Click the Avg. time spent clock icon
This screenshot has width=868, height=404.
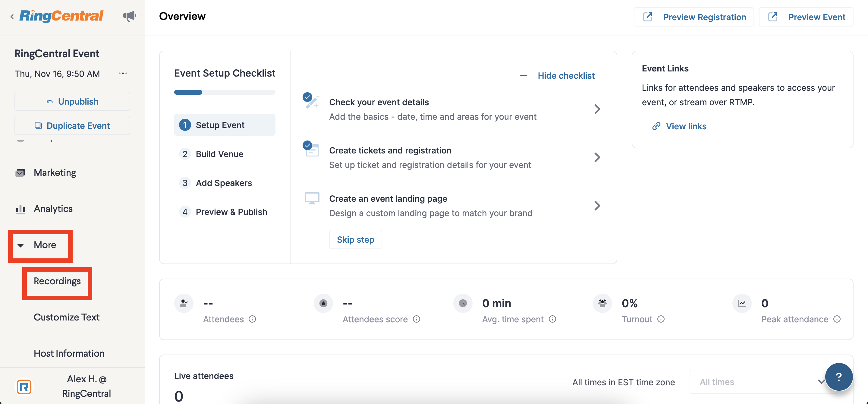point(463,303)
